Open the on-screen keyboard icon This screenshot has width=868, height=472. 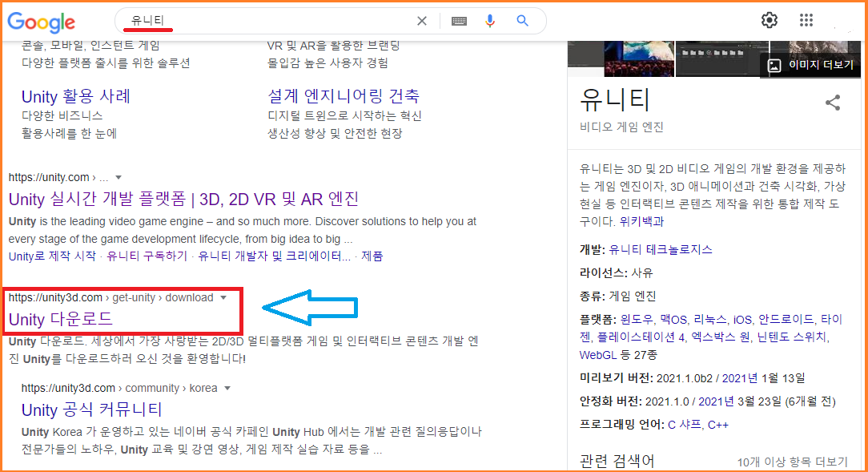pos(459,21)
